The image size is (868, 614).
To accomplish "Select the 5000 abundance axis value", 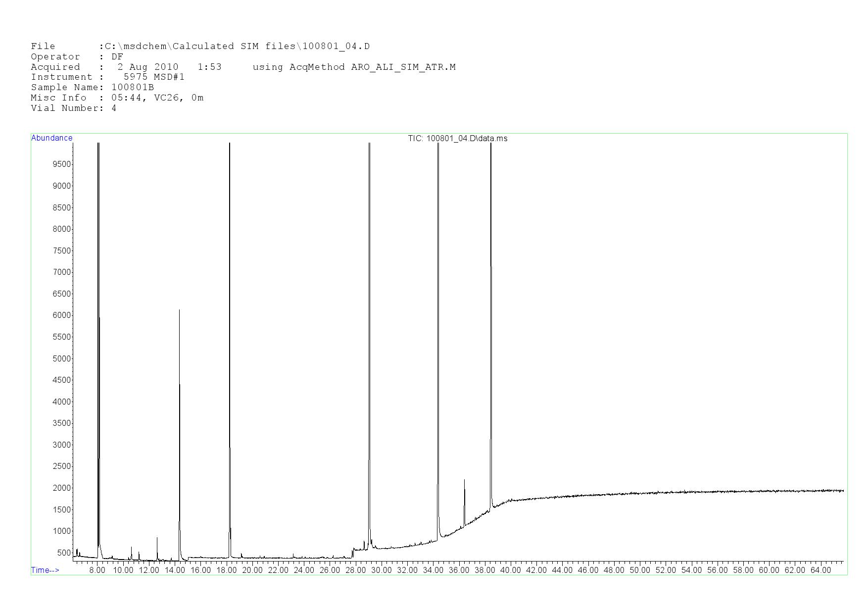I will coord(61,358).
